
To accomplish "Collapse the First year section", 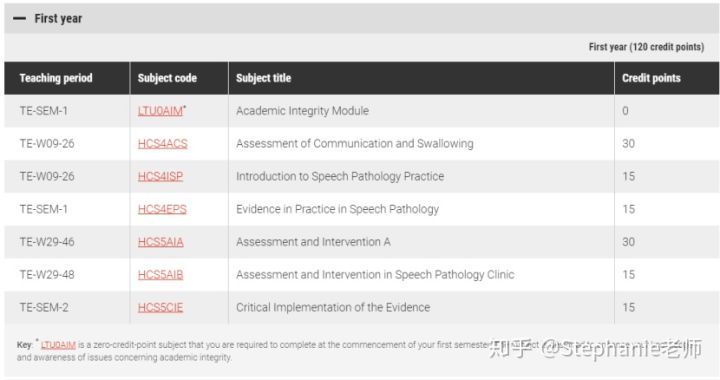I will (361, 18).
